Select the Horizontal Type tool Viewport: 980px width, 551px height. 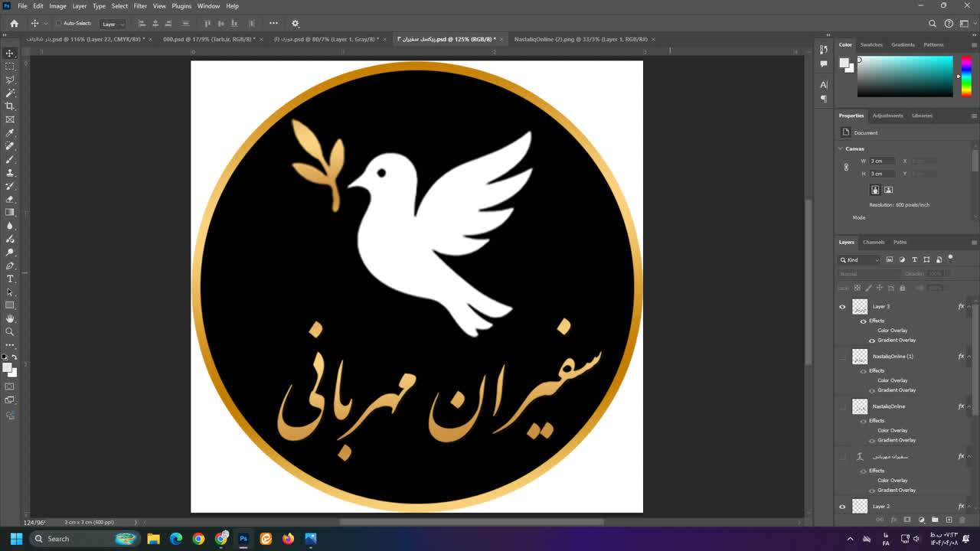[x=10, y=279]
